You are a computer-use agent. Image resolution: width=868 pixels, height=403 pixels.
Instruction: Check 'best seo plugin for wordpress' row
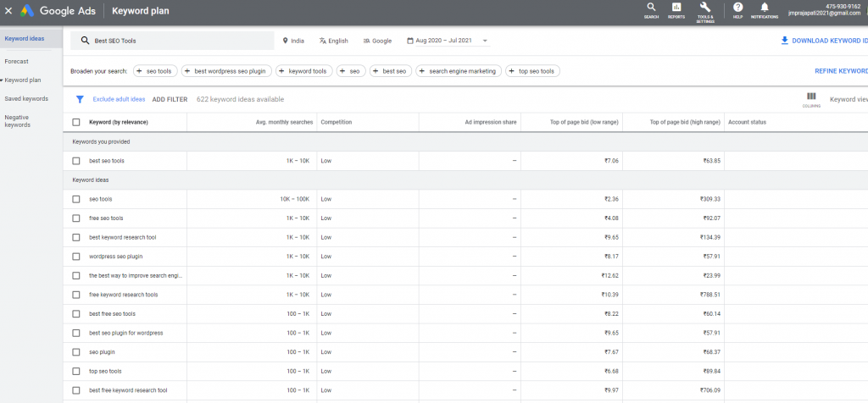[75, 333]
